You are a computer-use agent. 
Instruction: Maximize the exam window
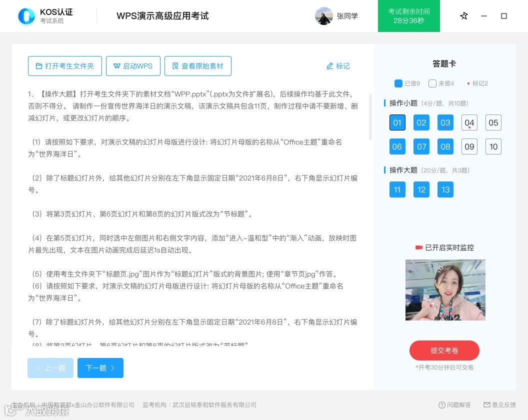coord(504,16)
